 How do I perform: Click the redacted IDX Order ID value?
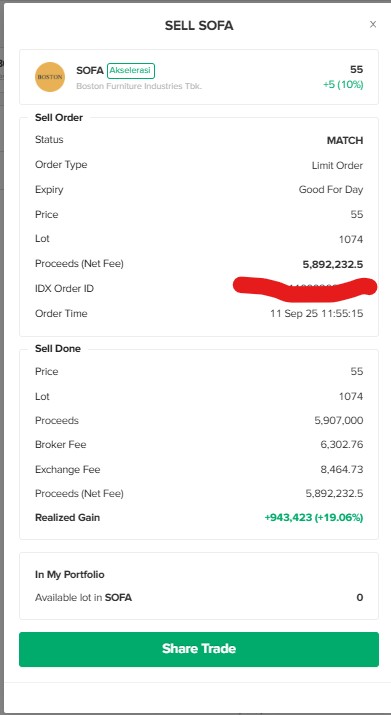305,288
